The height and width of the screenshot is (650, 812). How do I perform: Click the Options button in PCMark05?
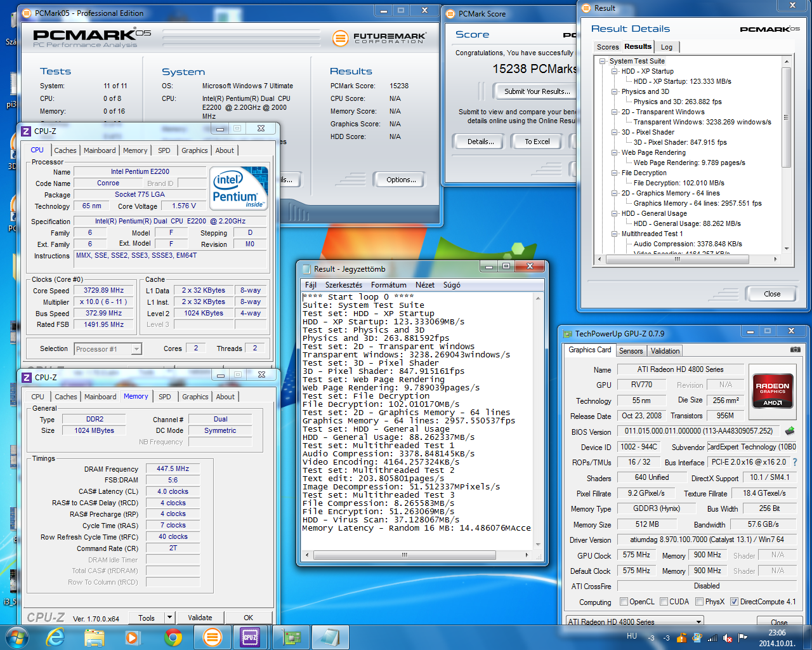[401, 180]
